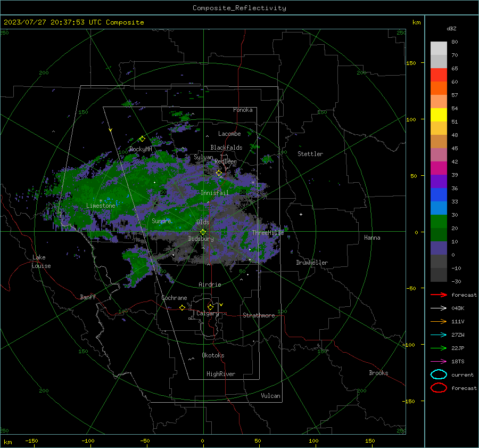This screenshot has height=448, width=479.
Task: Click the Sylvan label on map
Action: pyautogui.click(x=203, y=157)
